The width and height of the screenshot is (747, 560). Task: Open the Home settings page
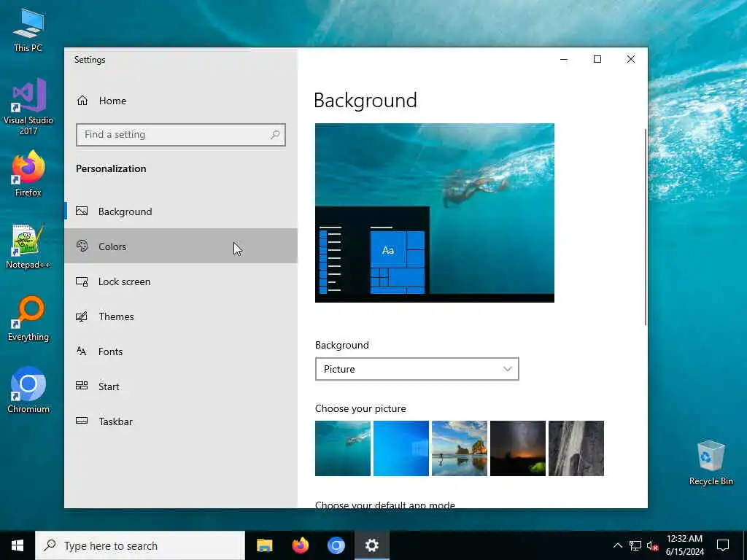tap(181, 101)
